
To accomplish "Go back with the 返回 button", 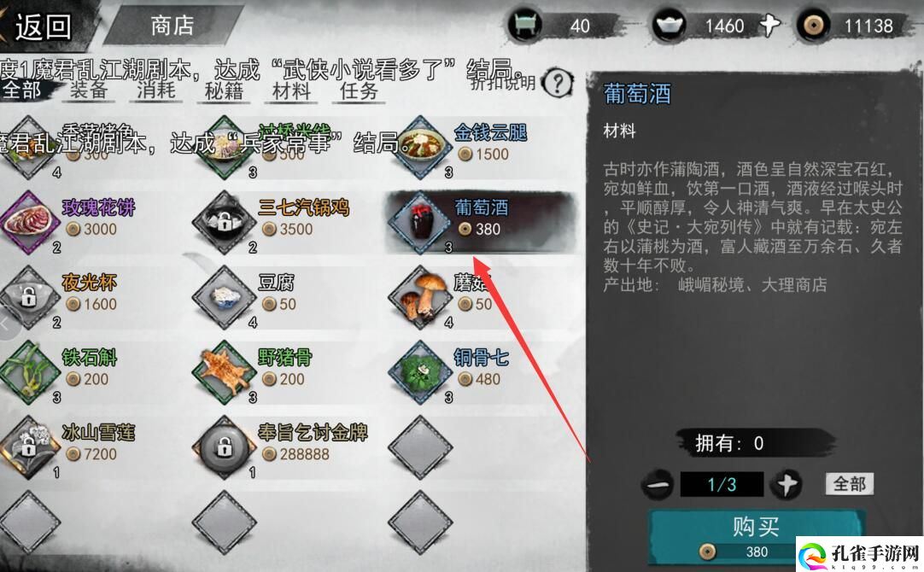I will coord(41,26).
